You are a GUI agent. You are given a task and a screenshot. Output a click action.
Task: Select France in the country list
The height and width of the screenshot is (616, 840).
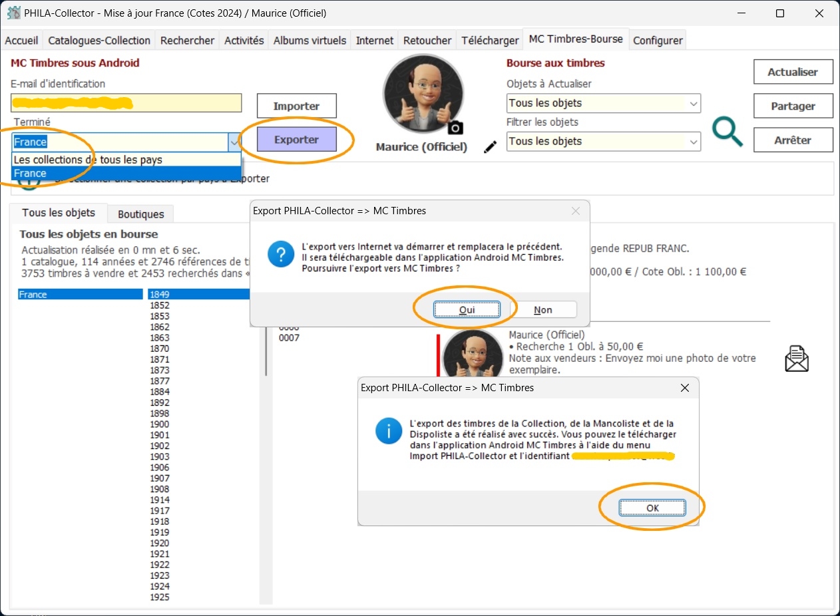pos(81,295)
